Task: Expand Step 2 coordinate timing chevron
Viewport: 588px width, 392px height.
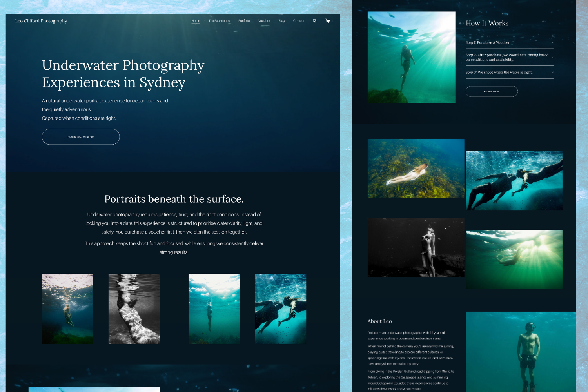Action: pyautogui.click(x=552, y=57)
